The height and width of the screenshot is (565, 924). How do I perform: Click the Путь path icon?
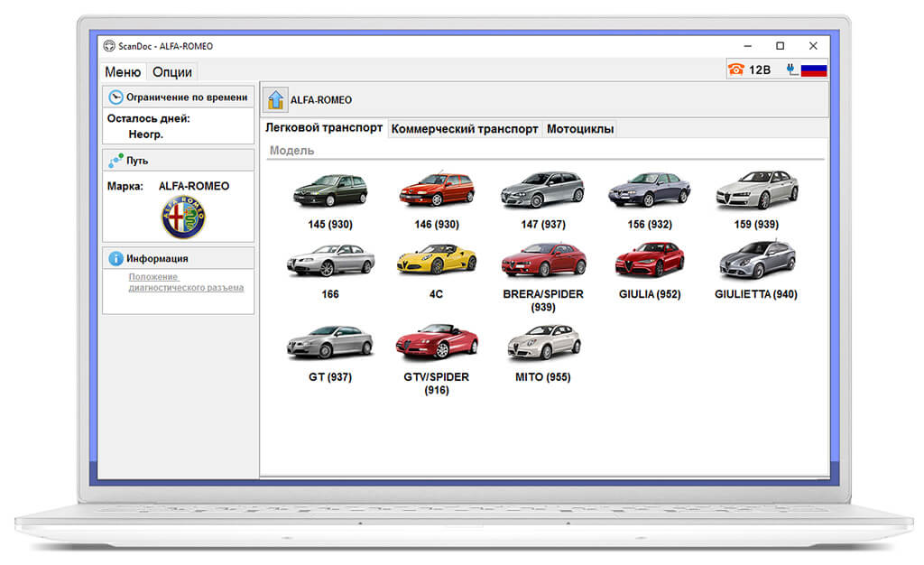[115, 161]
